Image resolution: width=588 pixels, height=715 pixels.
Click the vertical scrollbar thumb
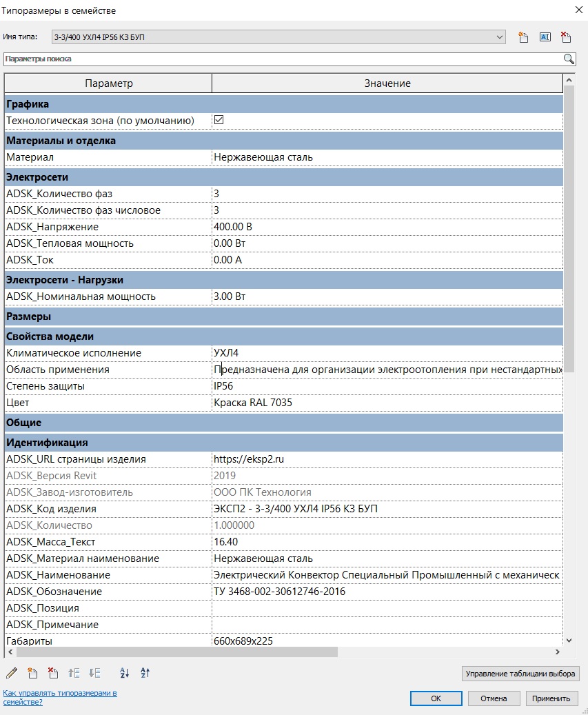coord(569,230)
